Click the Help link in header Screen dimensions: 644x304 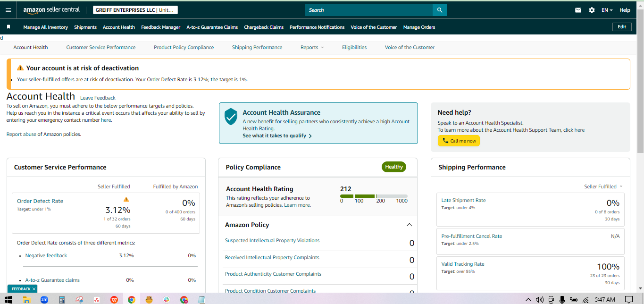pyautogui.click(x=625, y=10)
